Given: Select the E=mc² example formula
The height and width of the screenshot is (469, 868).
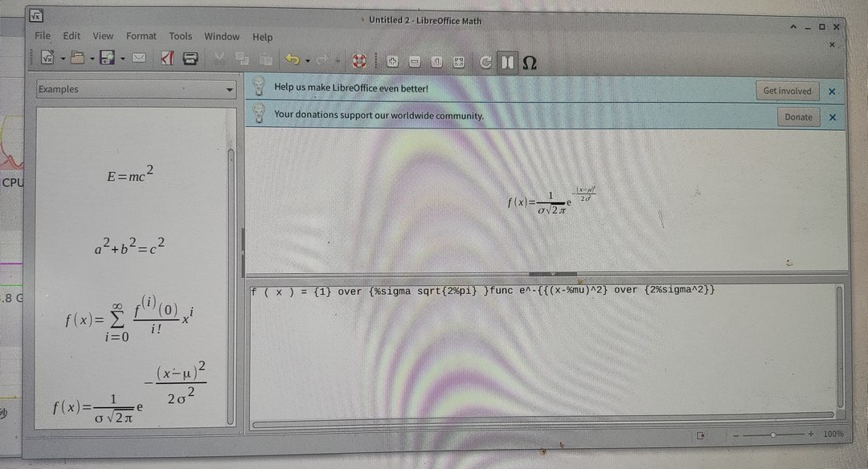Looking at the screenshot, I should [x=130, y=175].
